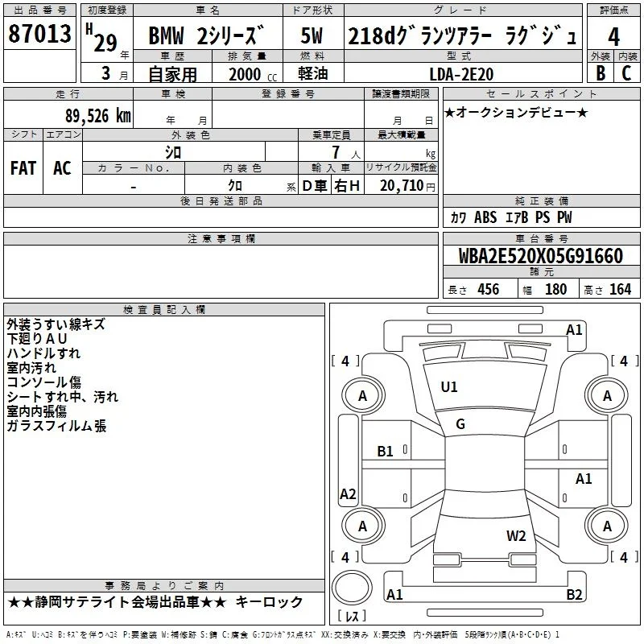Click the spare tire レス circle
Image resolution: width=644 pixels, height=644 pixels.
click(352, 588)
